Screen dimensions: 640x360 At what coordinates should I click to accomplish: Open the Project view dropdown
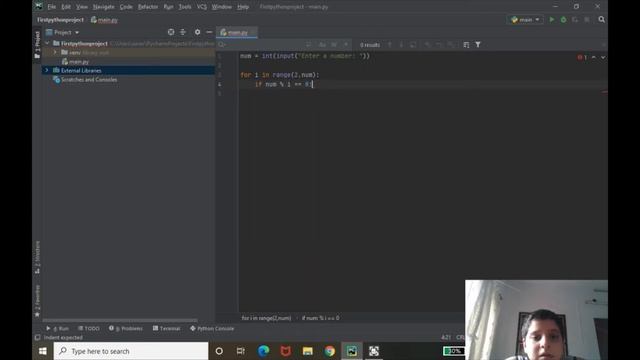pos(63,32)
